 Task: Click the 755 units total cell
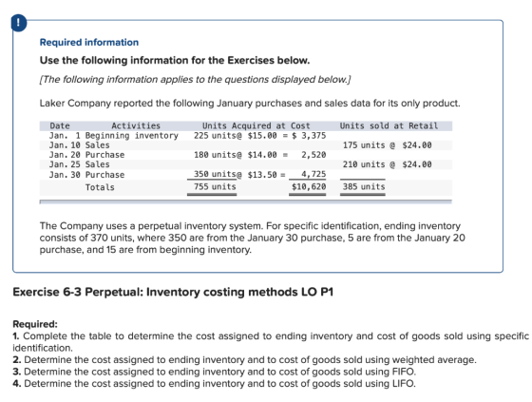pyautogui.click(x=215, y=186)
